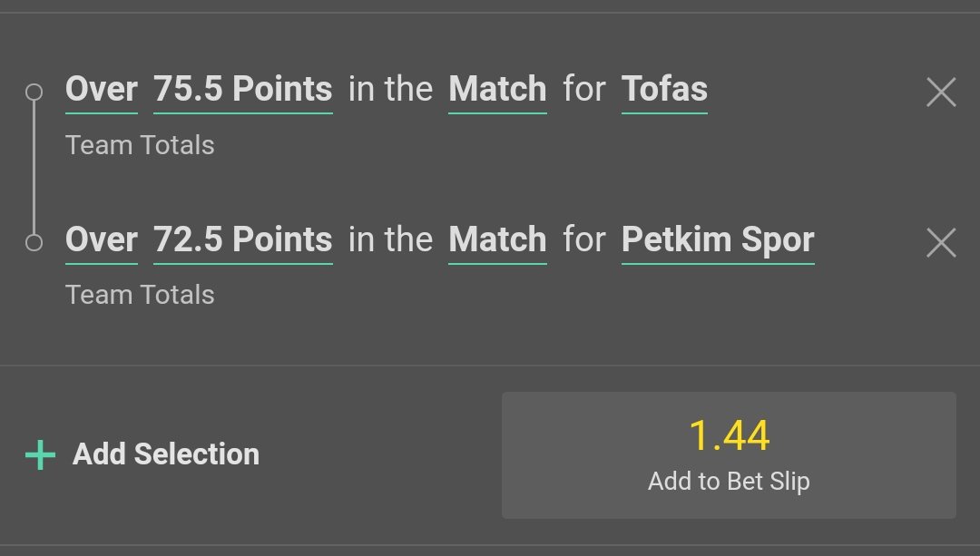Viewport: 980px width, 556px height.
Task: Change the Over option for Tofas
Action: point(102,90)
